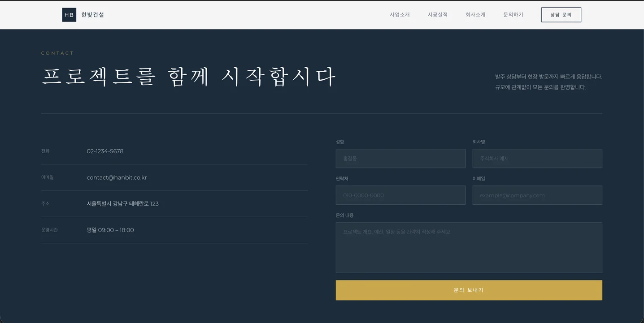The width and height of the screenshot is (644, 323).
Task: Click the 문의 내용 message textarea
Action: coord(469,248)
